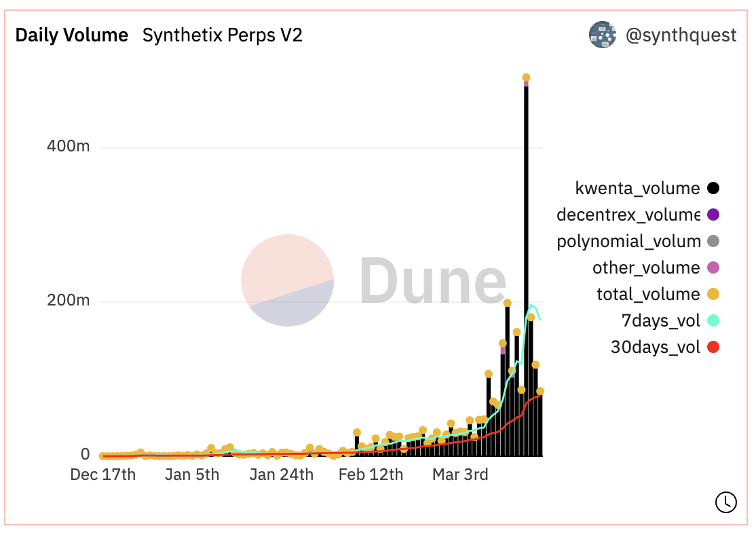
Task: Click the red 30days_vol color dot
Action: (713, 348)
